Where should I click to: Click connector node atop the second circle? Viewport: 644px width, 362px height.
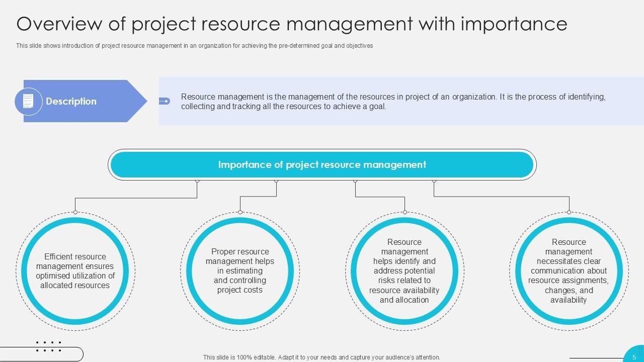tap(240, 212)
